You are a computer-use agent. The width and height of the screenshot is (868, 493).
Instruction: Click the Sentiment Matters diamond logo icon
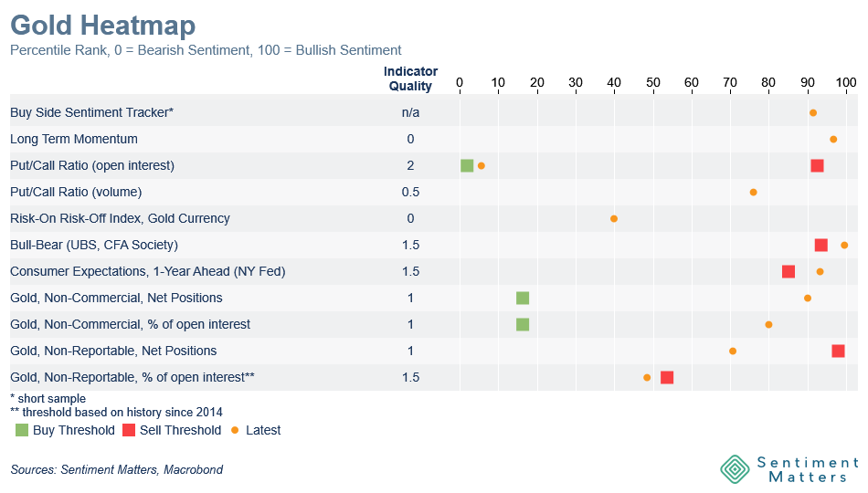735,468
